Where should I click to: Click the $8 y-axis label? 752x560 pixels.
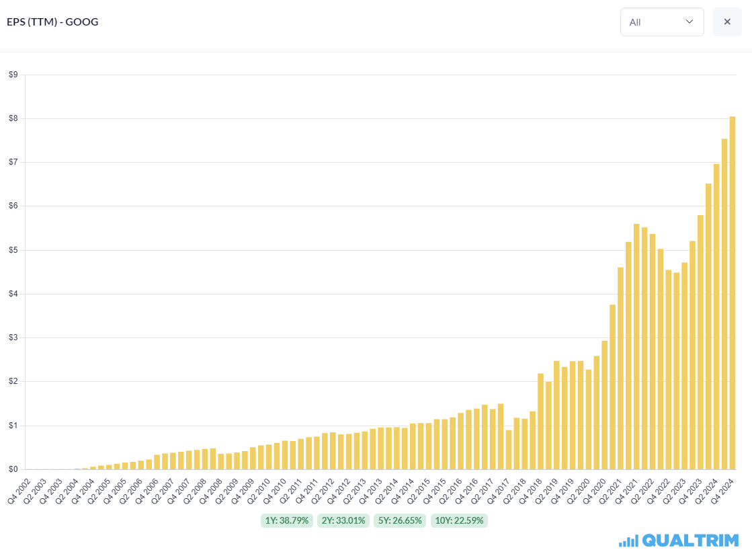(13, 118)
